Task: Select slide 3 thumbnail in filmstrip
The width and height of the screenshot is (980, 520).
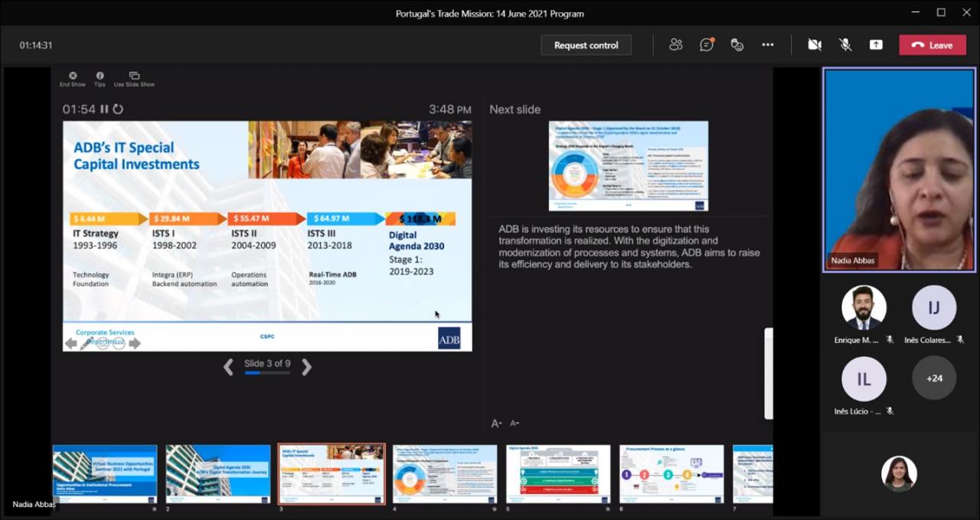Action: [332, 474]
